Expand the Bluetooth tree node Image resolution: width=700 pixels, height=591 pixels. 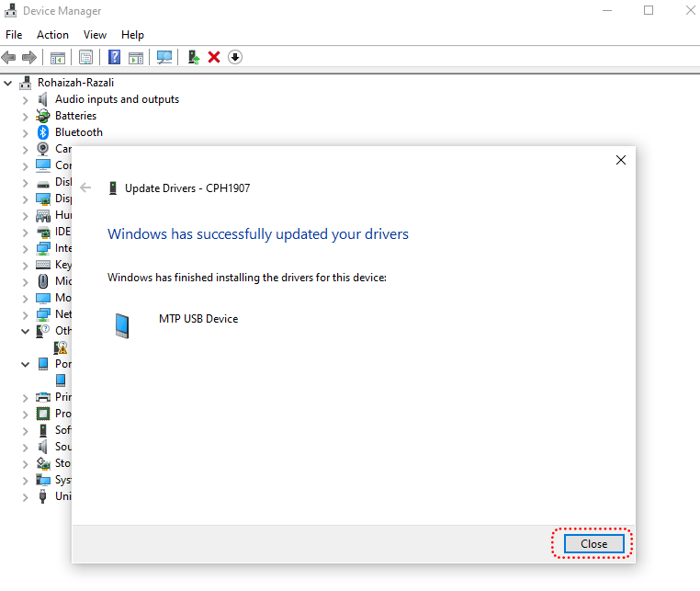[x=26, y=132]
